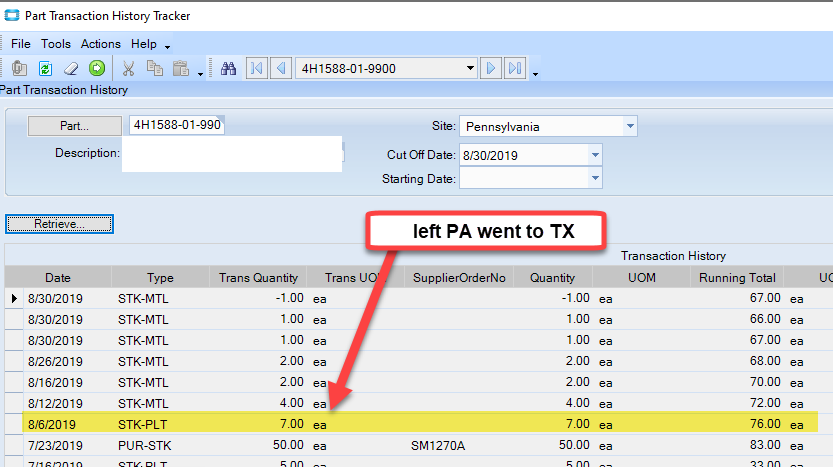This screenshot has height=467, width=833.
Task: Sort by the UOM column header after Quantity
Action: click(642, 278)
